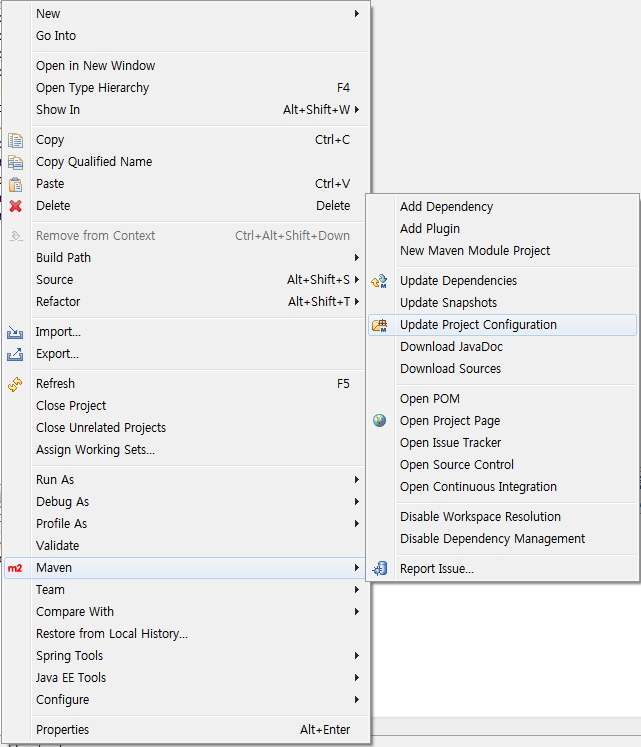641x747 pixels.
Task: Expand the Build Path submenu arrow
Action: [x=356, y=258]
